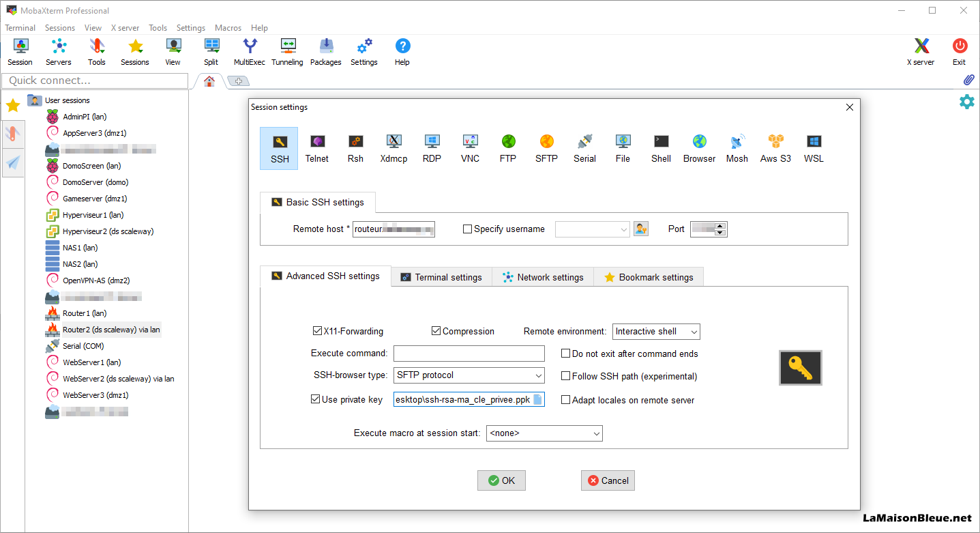Select the File session type
This screenshot has width=980, height=533.
click(x=623, y=148)
